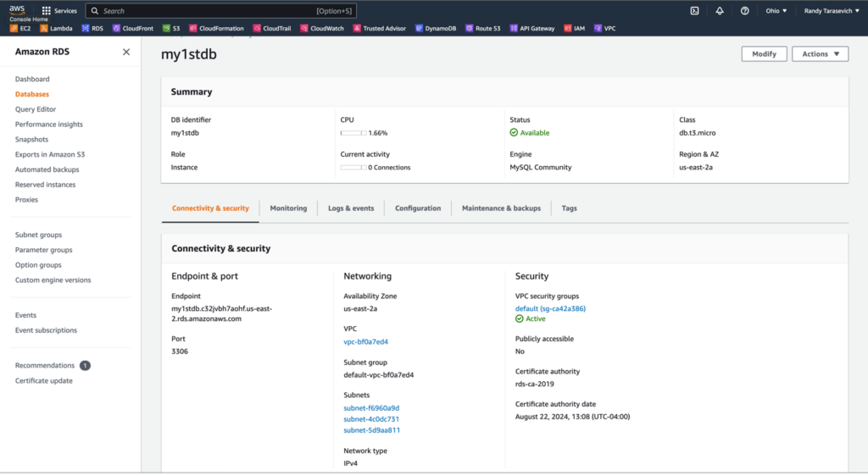This screenshot has width=868, height=476.
Task: Click the Current activity connections bar
Action: pos(353,168)
